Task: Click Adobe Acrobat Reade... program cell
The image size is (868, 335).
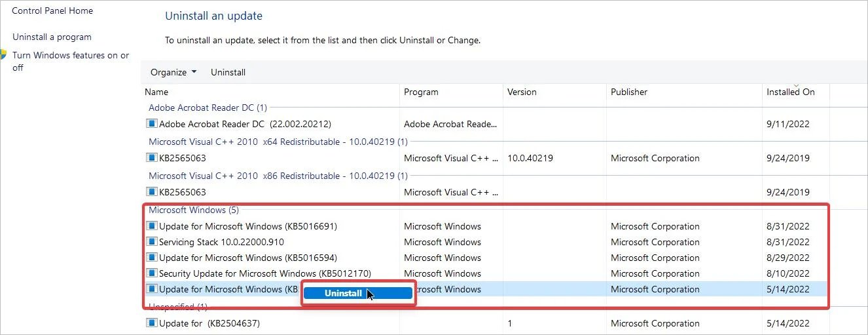Action: click(x=450, y=123)
